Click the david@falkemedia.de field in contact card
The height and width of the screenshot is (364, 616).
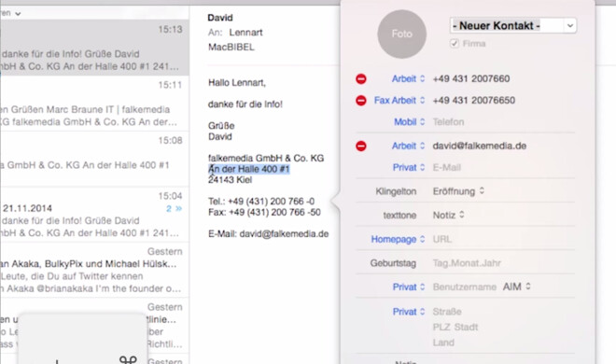(480, 147)
